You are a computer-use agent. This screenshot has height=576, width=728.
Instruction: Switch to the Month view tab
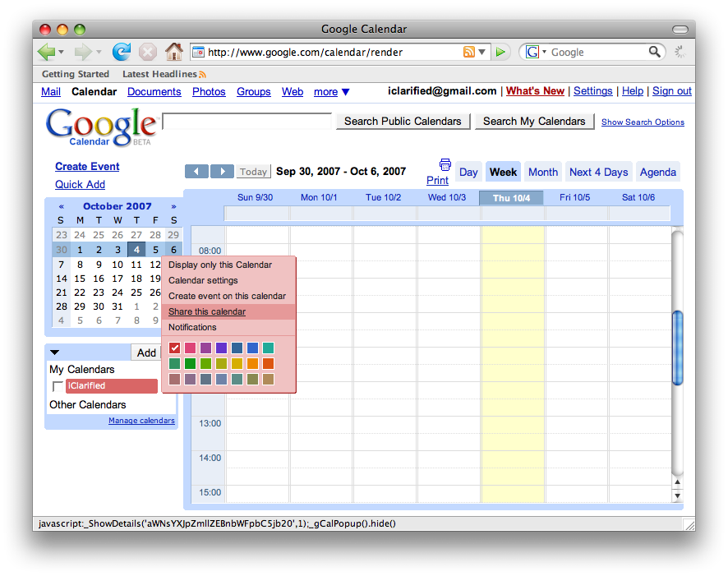542,172
